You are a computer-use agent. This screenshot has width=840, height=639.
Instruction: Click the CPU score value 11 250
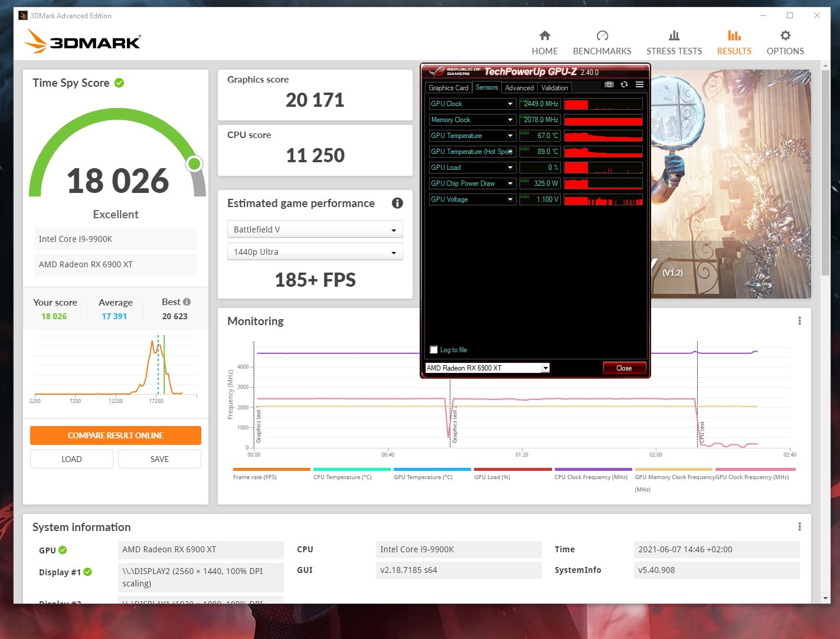click(x=315, y=156)
